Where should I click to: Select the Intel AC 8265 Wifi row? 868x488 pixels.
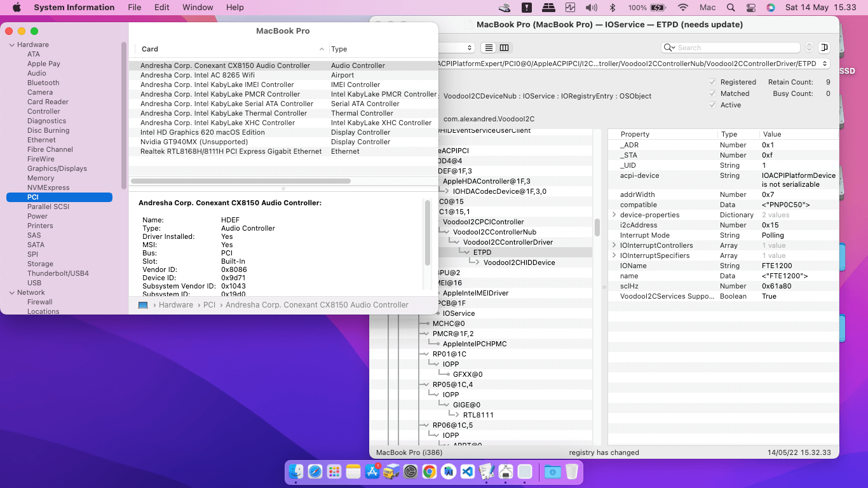click(283, 75)
